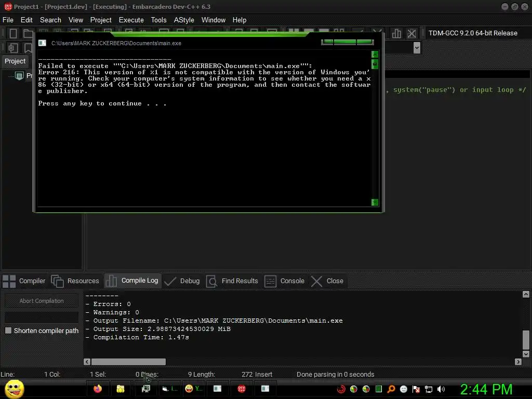Toggle the Shorten compiler path checkbox
Viewport: 532px width, 399px height.
[8, 330]
